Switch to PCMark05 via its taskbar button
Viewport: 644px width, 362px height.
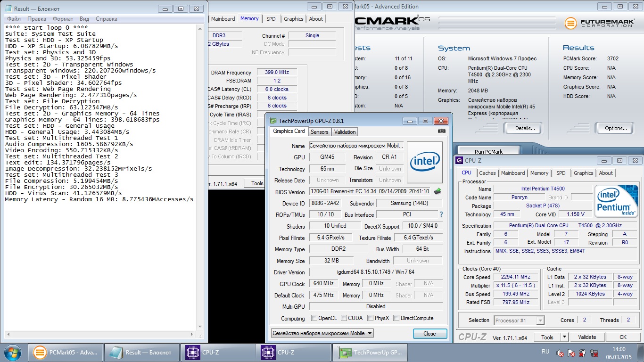[66, 352]
